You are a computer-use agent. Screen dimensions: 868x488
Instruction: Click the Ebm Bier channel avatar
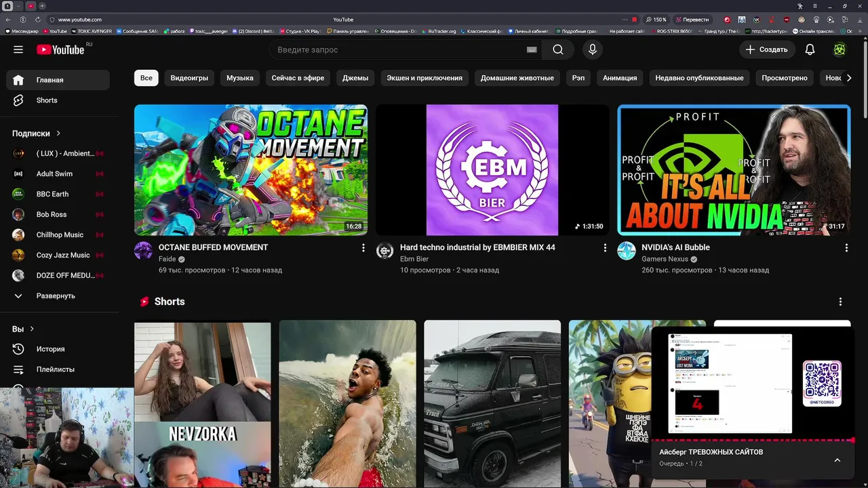click(x=385, y=251)
